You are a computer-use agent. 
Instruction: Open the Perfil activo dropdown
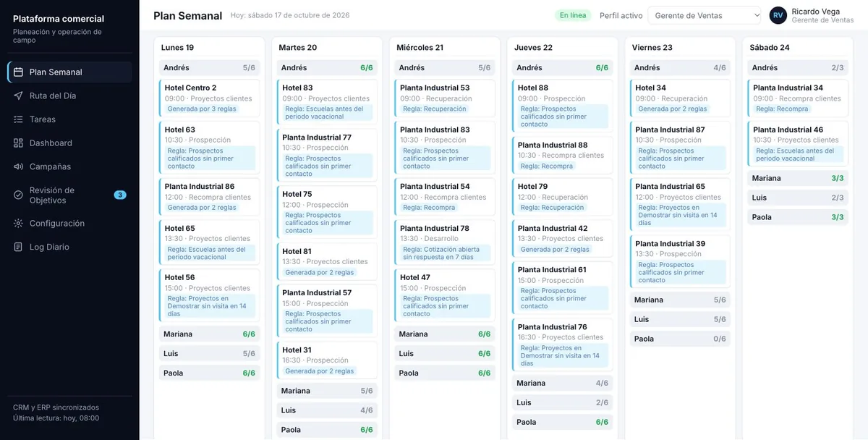point(705,15)
